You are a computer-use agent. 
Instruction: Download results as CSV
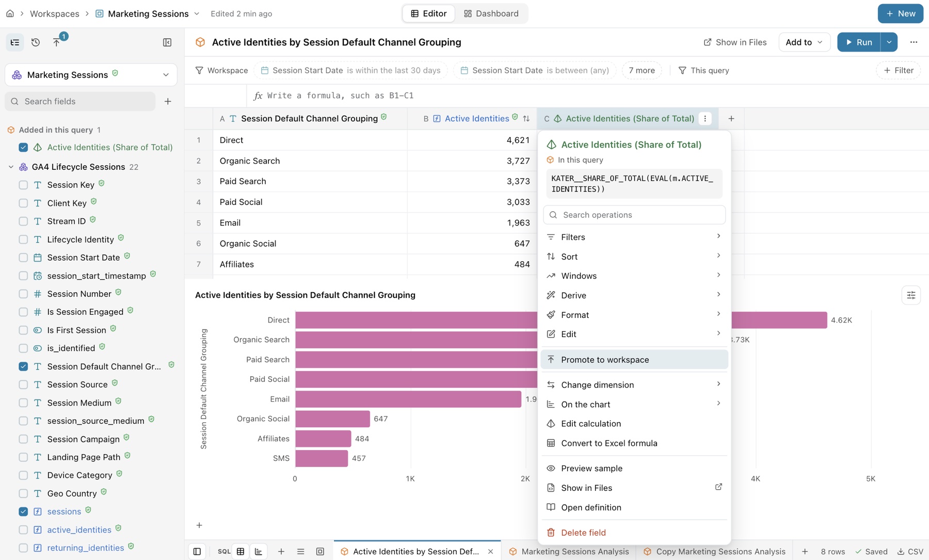[910, 551]
